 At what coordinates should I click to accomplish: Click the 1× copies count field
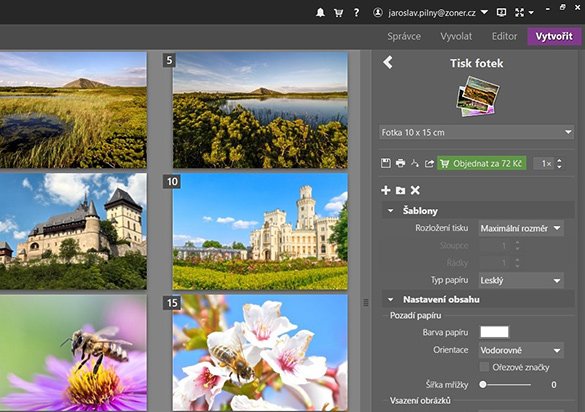[544, 163]
